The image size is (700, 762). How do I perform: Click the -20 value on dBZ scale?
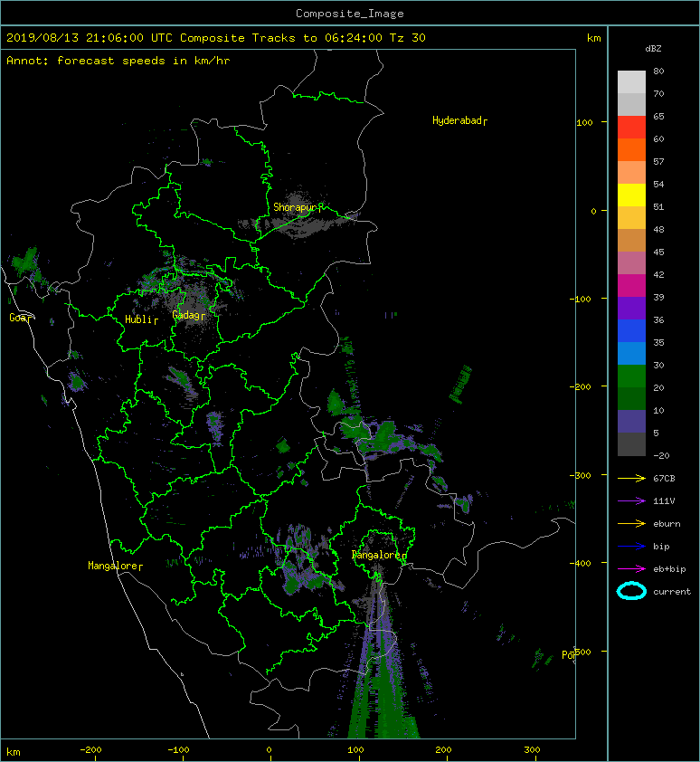661,456
